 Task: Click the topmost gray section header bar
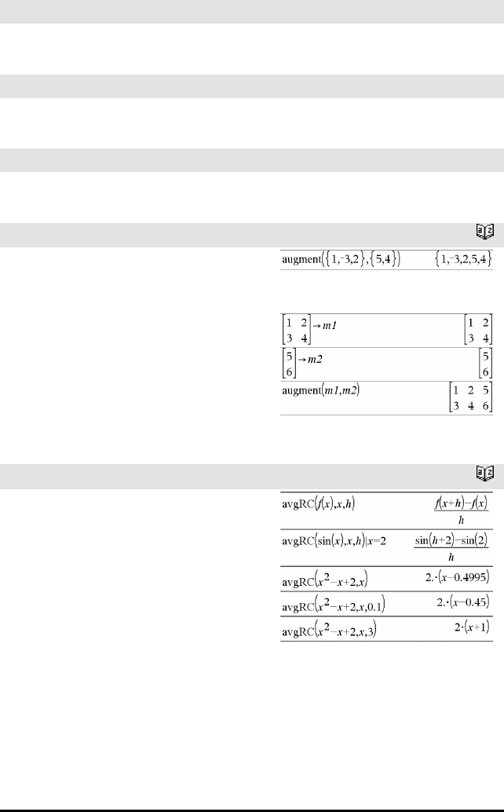[252, 12]
